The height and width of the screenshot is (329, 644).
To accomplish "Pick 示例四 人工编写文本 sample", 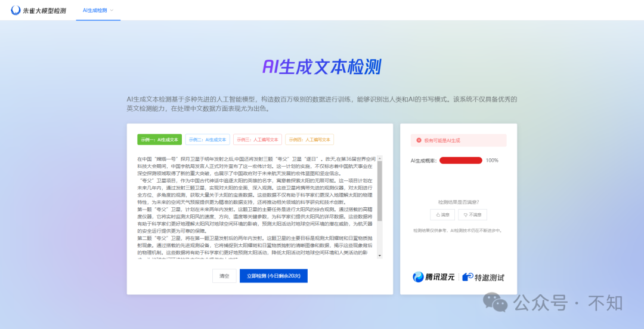I will pyautogui.click(x=309, y=139).
